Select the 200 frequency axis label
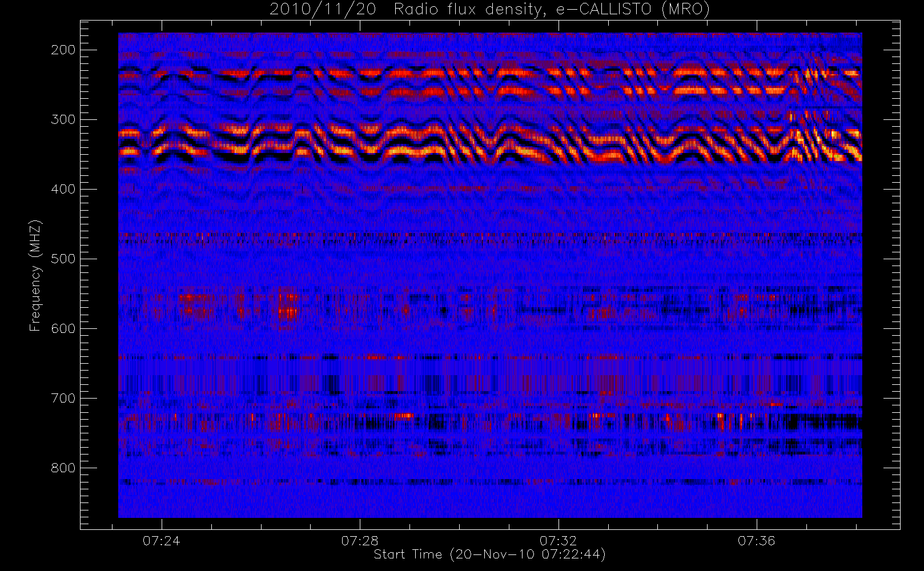 63,50
